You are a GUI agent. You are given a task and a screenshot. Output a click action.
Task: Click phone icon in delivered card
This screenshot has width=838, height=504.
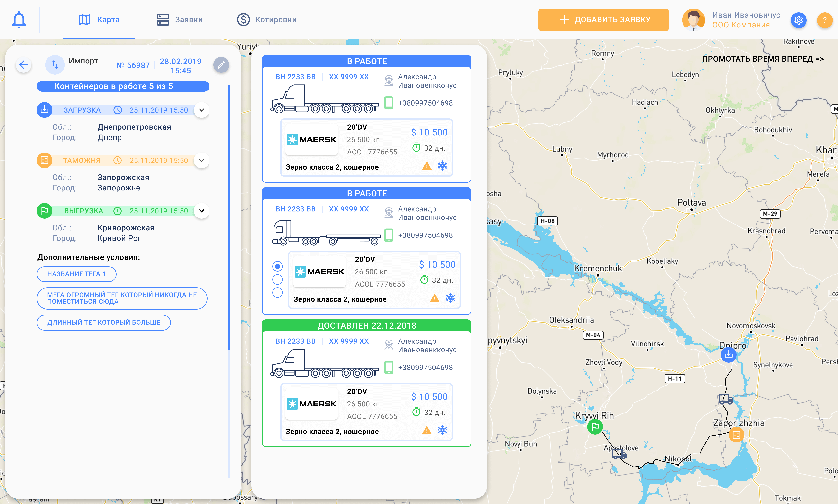pyautogui.click(x=389, y=368)
